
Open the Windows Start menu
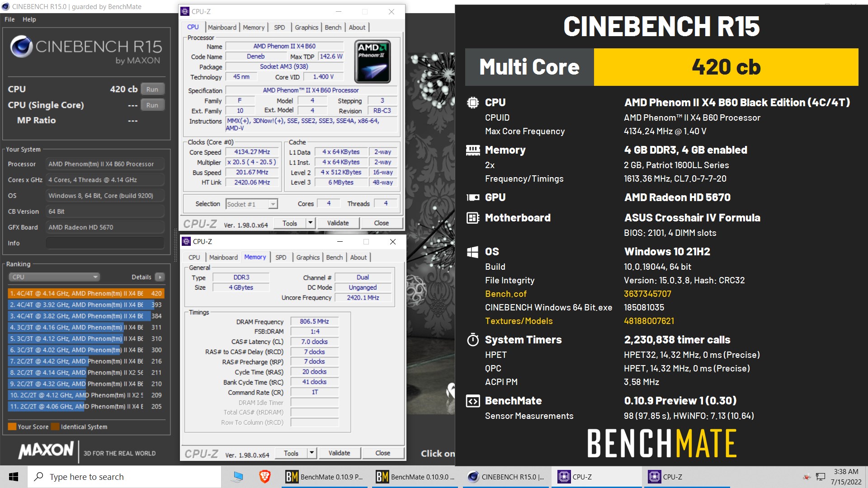14,477
